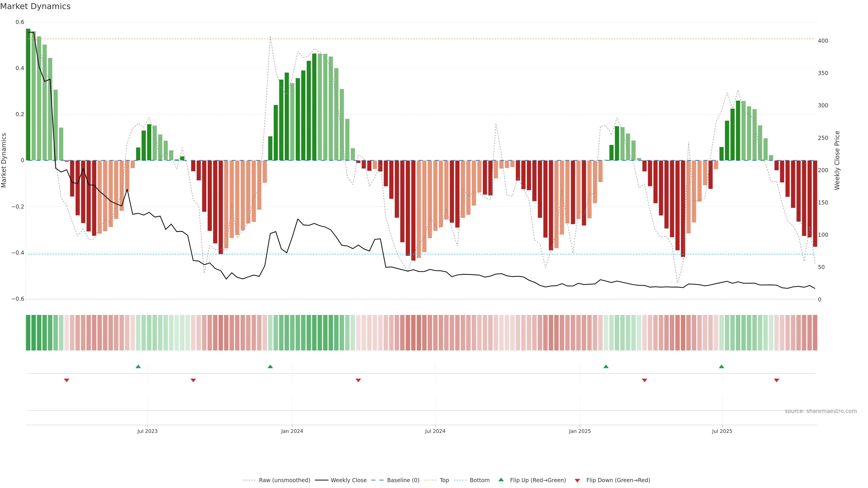Toggle the Weekly Close legend entry
Screen dimensions: 868x488
348,480
